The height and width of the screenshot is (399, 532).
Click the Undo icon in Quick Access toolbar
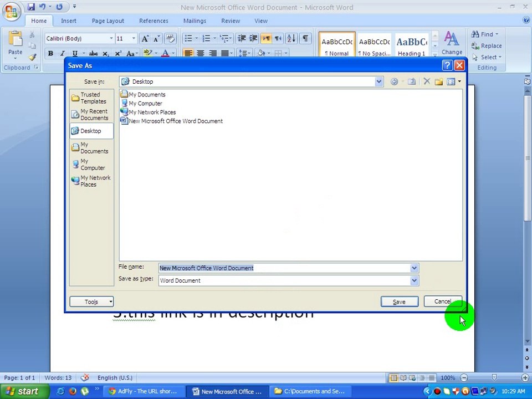click(42, 7)
